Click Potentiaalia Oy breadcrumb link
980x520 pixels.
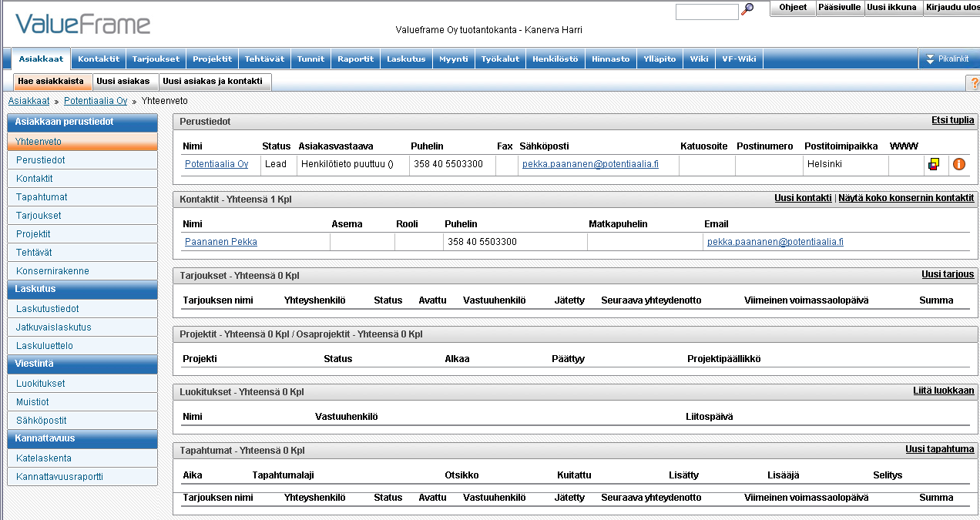point(96,101)
